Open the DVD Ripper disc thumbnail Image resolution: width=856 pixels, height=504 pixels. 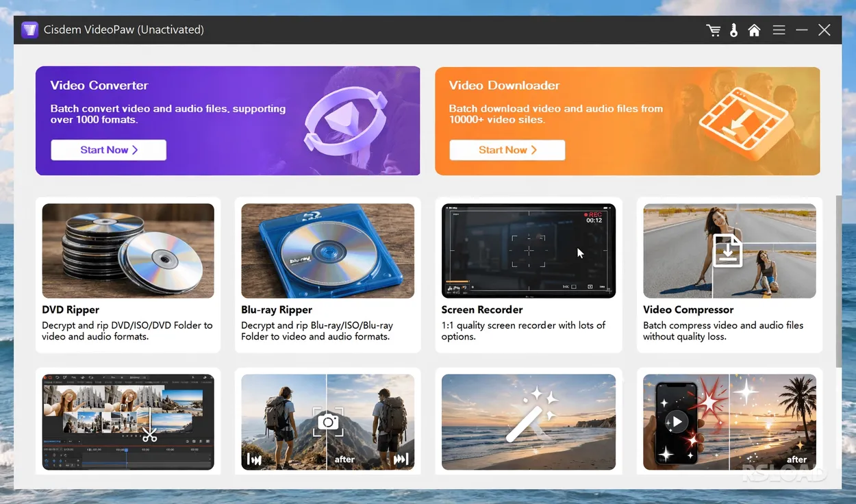[128, 251]
